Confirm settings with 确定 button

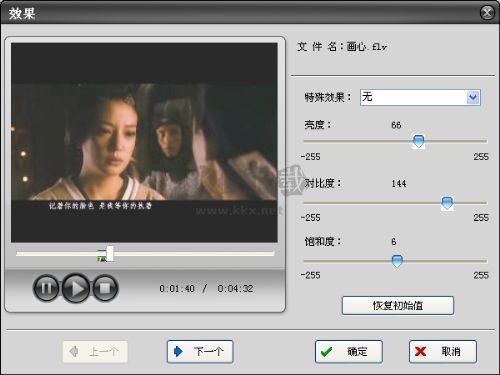click(x=349, y=351)
